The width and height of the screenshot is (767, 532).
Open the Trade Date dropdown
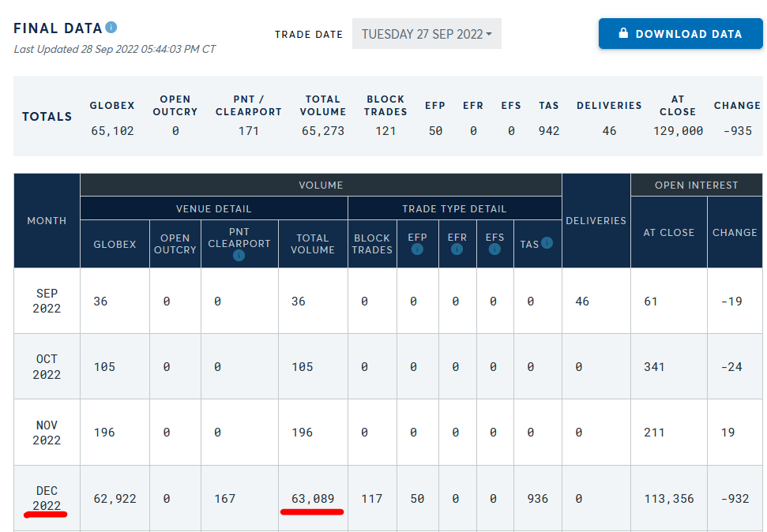click(x=427, y=34)
